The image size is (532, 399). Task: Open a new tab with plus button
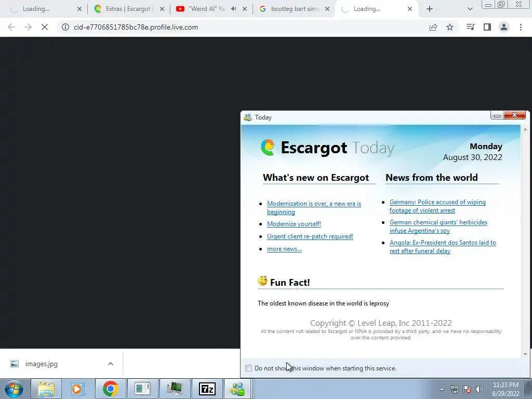point(430,9)
